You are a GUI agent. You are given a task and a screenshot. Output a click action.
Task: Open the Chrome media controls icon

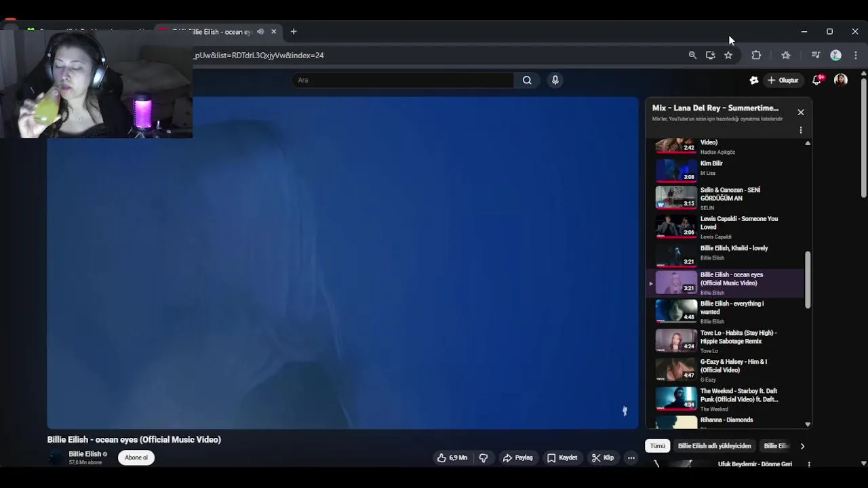pos(816,56)
